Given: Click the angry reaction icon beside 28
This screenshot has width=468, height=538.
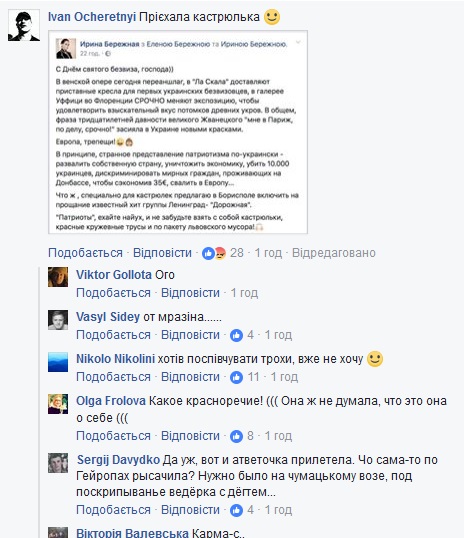Looking at the screenshot, I should (220, 253).
